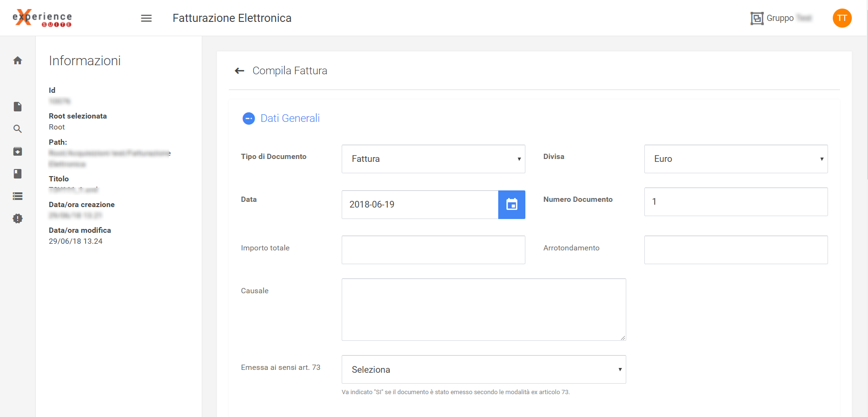Click the Importo totale field
868x417 pixels.
(x=433, y=250)
